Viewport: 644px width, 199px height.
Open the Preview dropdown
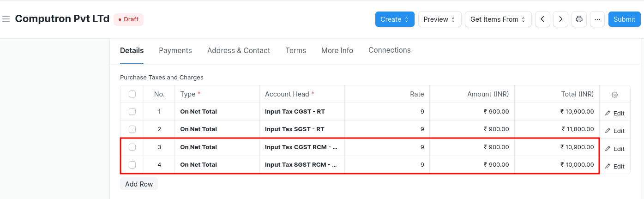439,19
